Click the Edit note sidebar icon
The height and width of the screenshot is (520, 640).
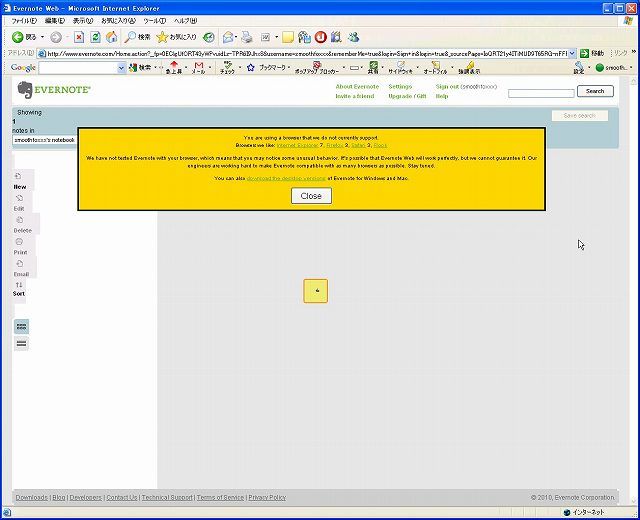click(x=19, y=203)
